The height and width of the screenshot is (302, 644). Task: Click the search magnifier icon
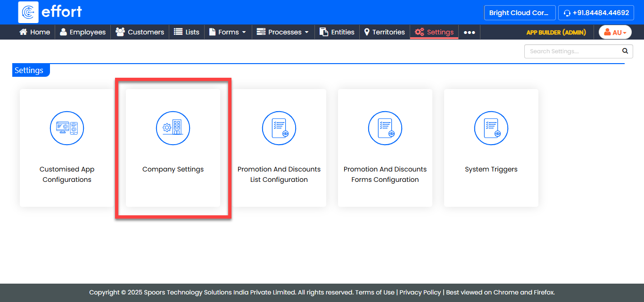[625, 51]
